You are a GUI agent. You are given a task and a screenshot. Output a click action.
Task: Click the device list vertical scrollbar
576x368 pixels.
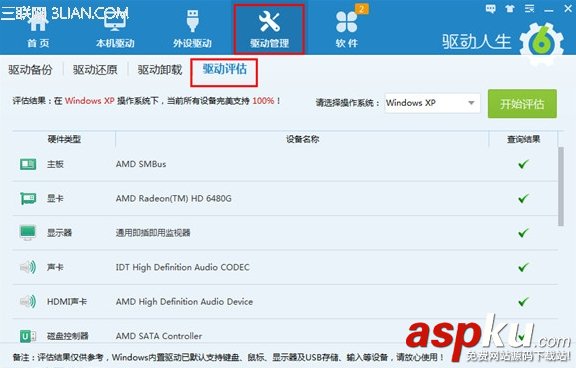[x=561, y=187]
